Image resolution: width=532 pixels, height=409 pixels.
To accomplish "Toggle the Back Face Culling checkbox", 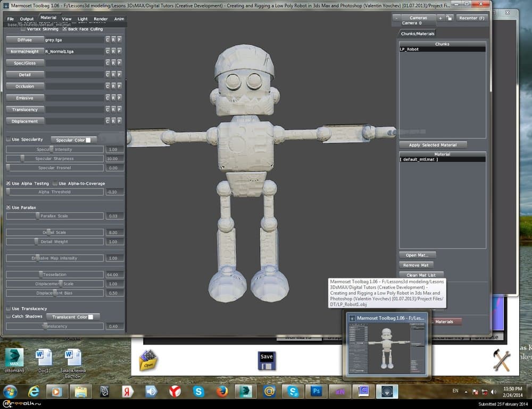I will click(x=65, y=29).
